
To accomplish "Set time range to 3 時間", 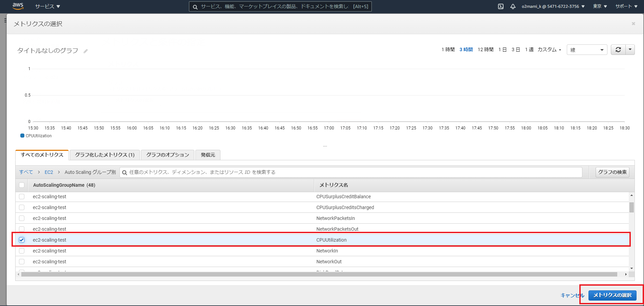I will pyautogui.click(x=466, y=49).
